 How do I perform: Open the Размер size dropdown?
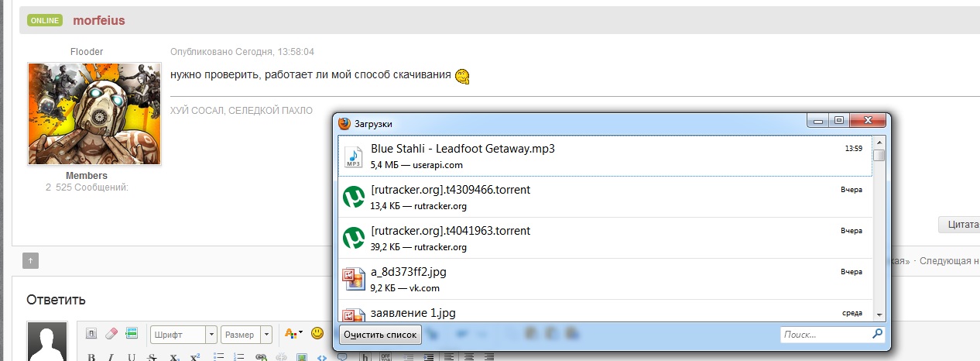coord(246,335)
